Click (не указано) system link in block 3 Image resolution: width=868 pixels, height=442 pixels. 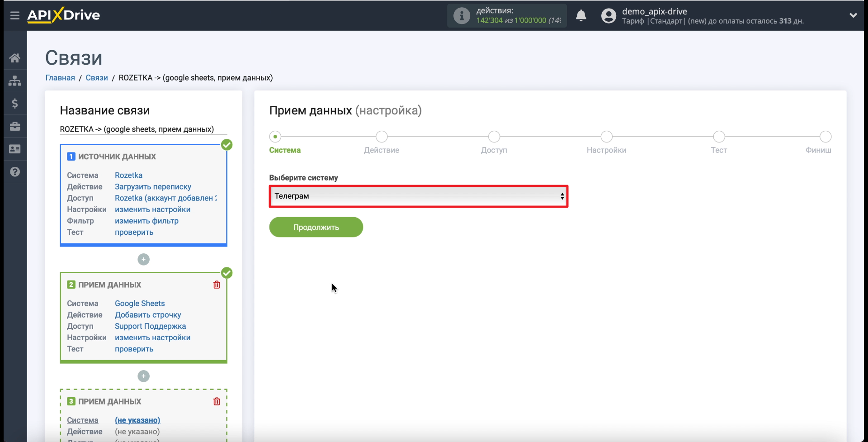point(137,420)
